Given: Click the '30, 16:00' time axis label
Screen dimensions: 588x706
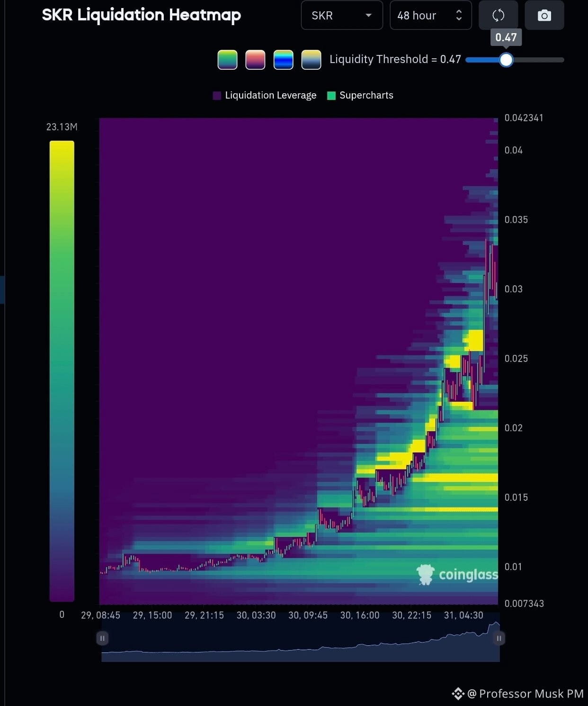Looking at the screenshot, I should [360, 615].
